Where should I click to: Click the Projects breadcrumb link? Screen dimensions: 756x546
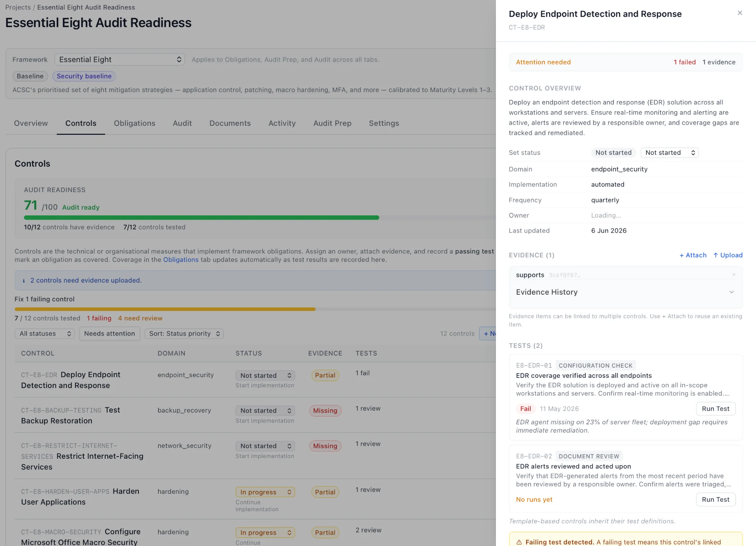coord(18,7)
